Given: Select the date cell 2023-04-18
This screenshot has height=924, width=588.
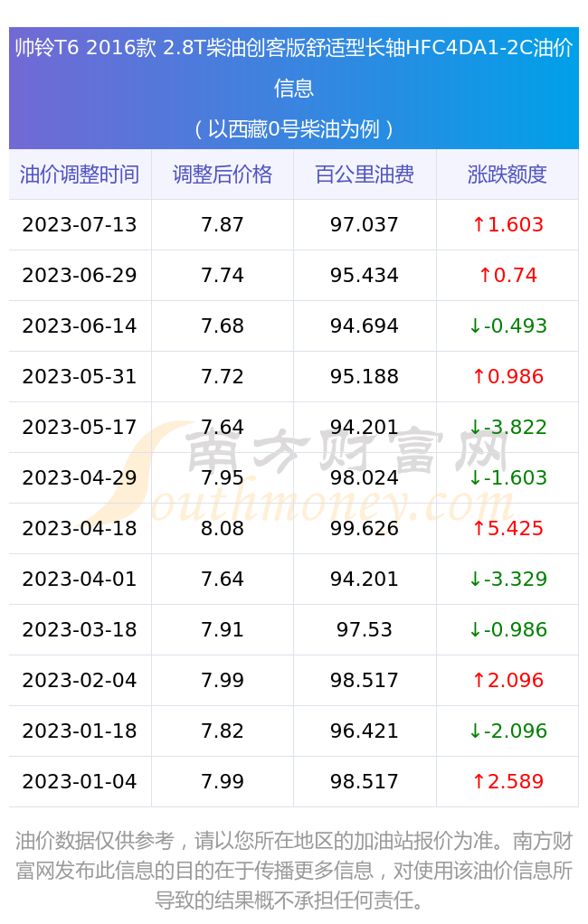Looking at the screenshot, I should tap(80, 529).
